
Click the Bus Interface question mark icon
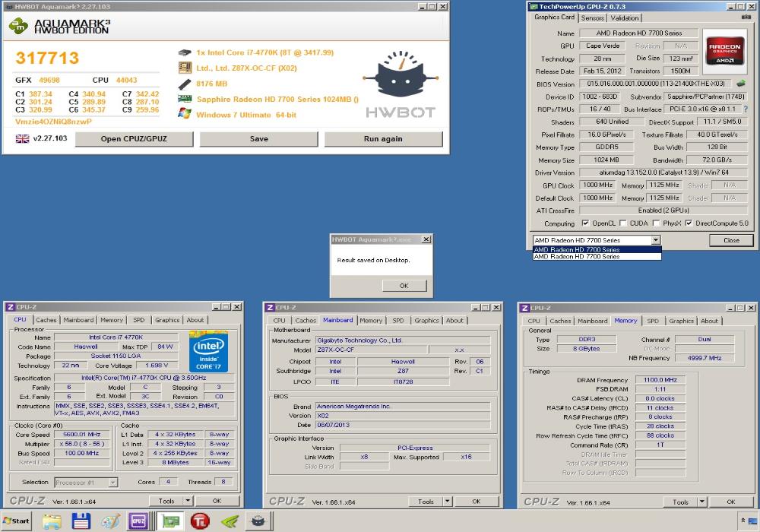click(746, 109)
